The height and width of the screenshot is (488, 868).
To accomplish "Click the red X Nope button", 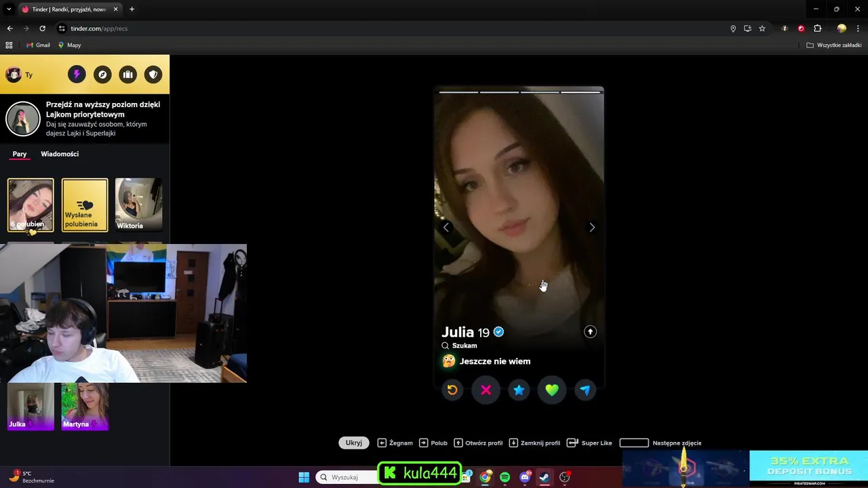I will (486, 390).
